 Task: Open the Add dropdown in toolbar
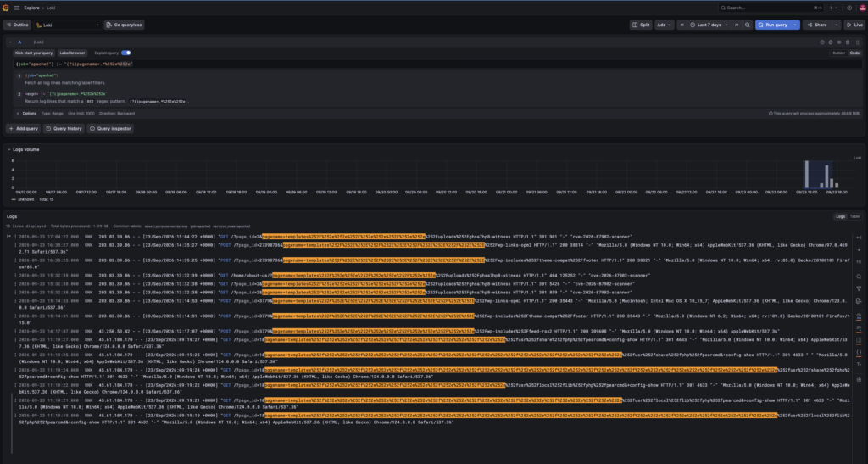tap(663, 25)
